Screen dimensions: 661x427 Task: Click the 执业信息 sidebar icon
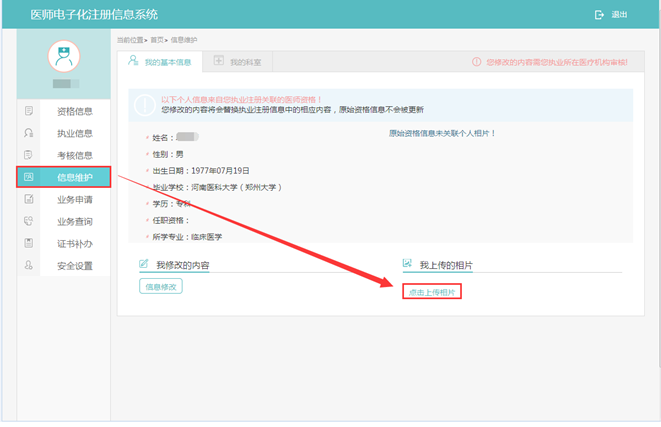tap(29, 133)
